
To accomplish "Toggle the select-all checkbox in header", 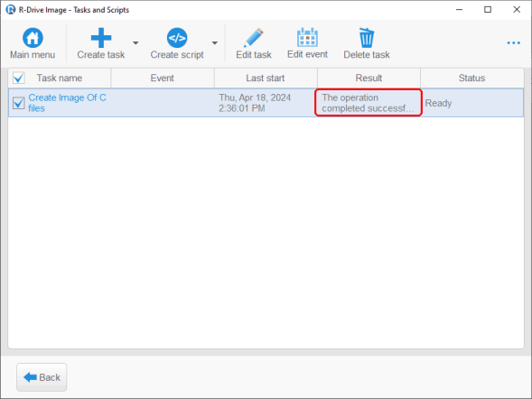I will coord(19,78).
